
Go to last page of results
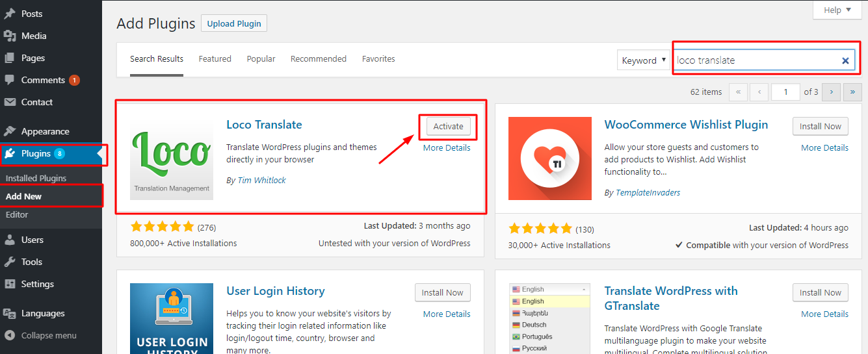tap(852, 92)
